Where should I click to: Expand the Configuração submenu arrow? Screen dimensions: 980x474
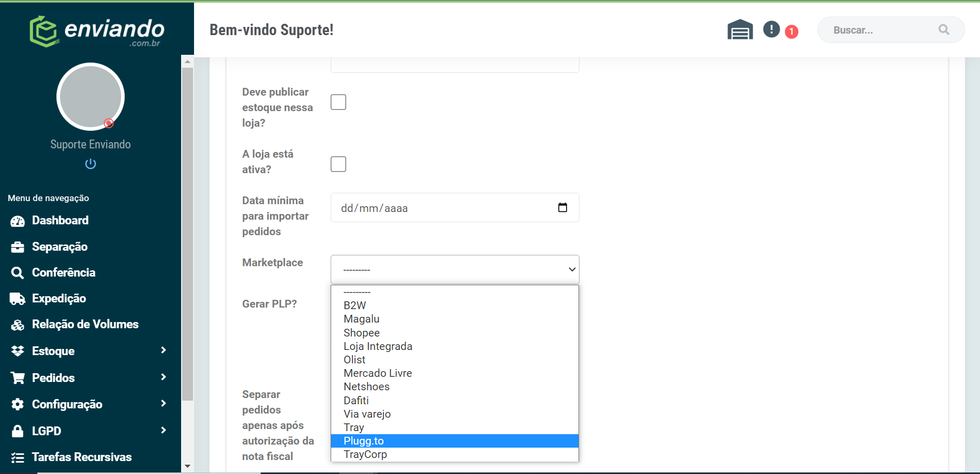(x=164, y=404)
